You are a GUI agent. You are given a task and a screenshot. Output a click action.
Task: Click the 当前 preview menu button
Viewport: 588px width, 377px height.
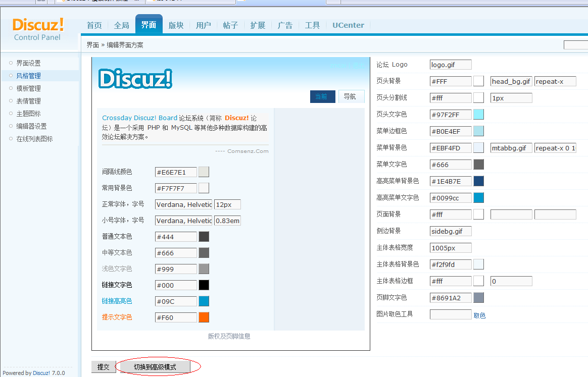[x=322, y=96]
